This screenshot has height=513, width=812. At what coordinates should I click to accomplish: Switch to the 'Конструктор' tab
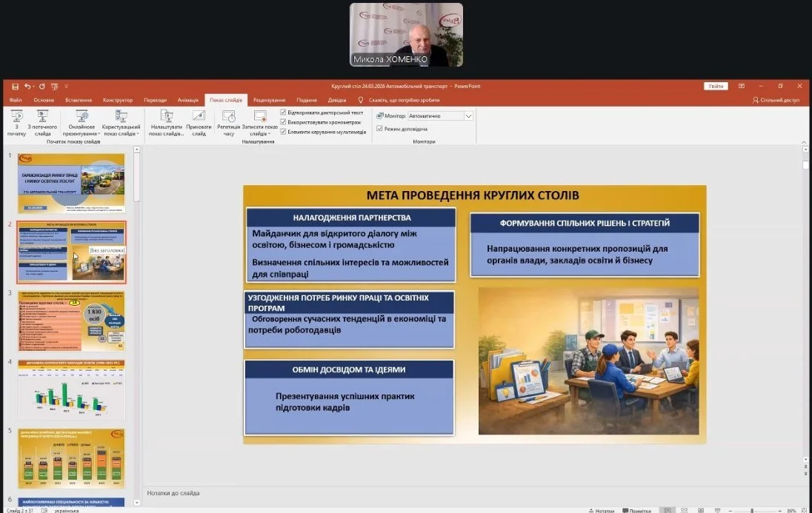click(118, 100)
